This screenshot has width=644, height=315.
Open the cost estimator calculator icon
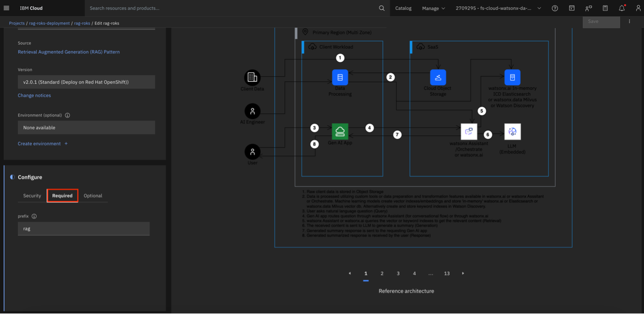tap(605, 8)
